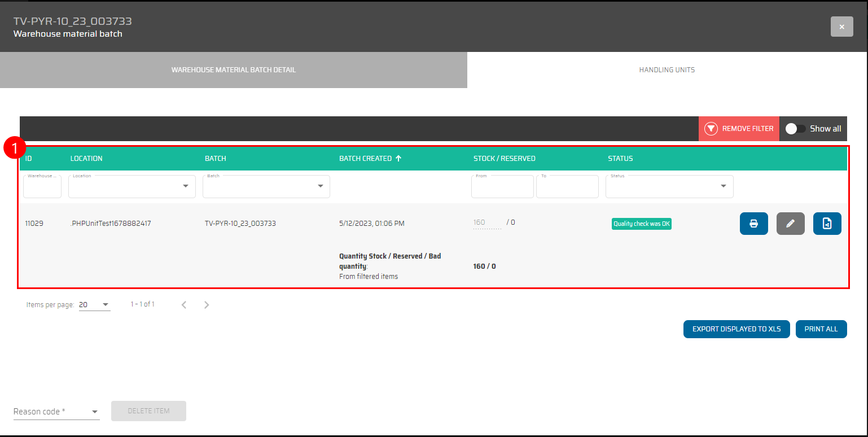Click the document share icon in row
The image size is (868, 437).
click(x=827, y=224)
